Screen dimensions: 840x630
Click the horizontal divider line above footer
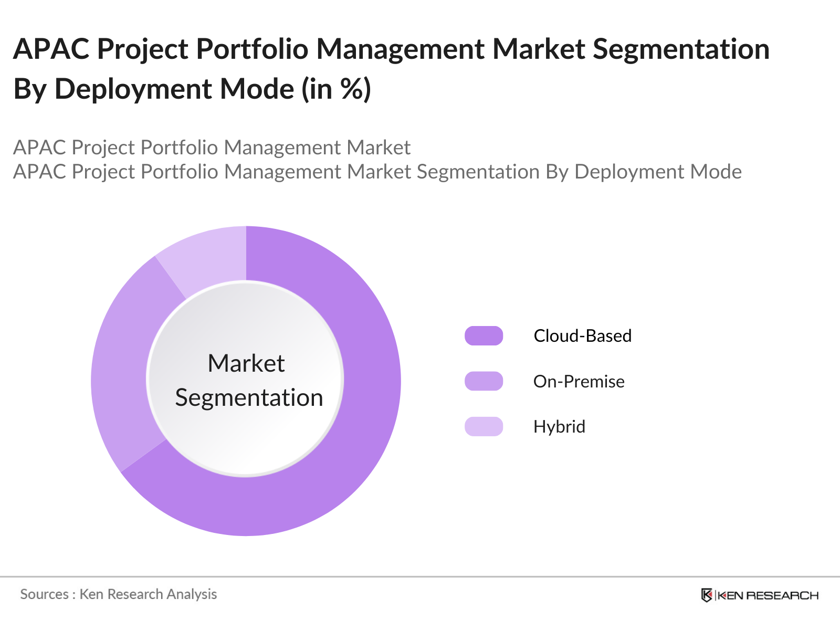tap(420, 576)
